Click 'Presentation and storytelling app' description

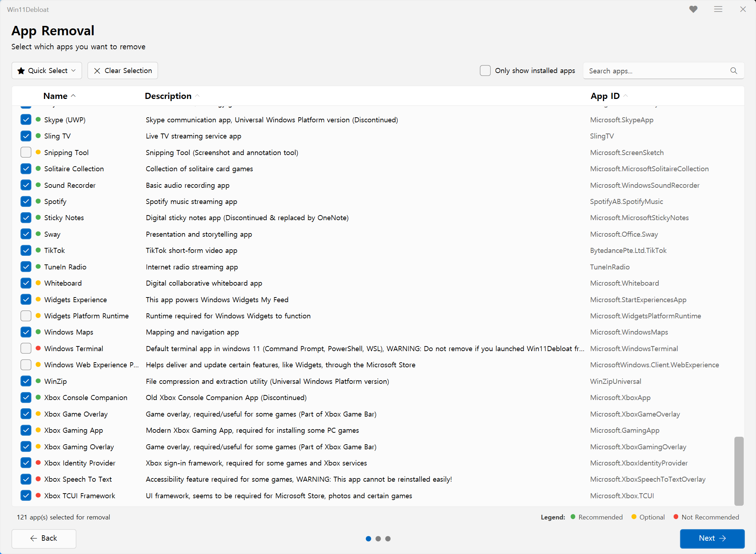click(x=199, y=234)
